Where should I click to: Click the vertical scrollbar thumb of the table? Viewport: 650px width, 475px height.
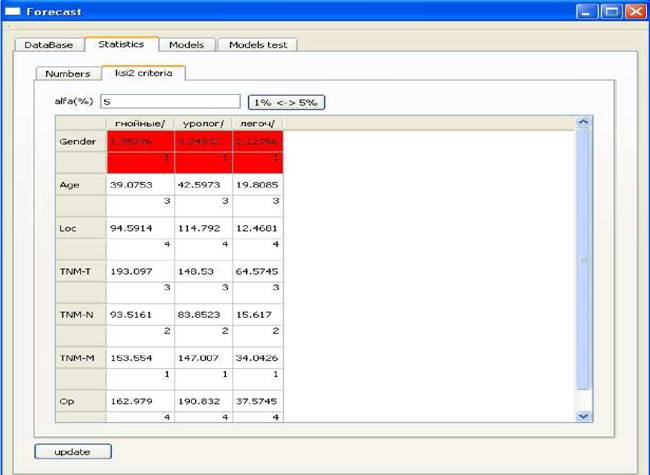pyautogui.click(x=584, y=259)
